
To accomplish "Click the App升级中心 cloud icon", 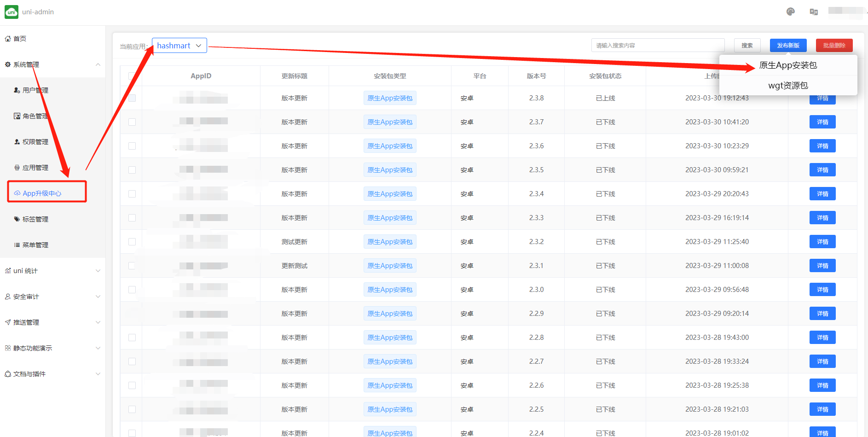I will (17, 193).
